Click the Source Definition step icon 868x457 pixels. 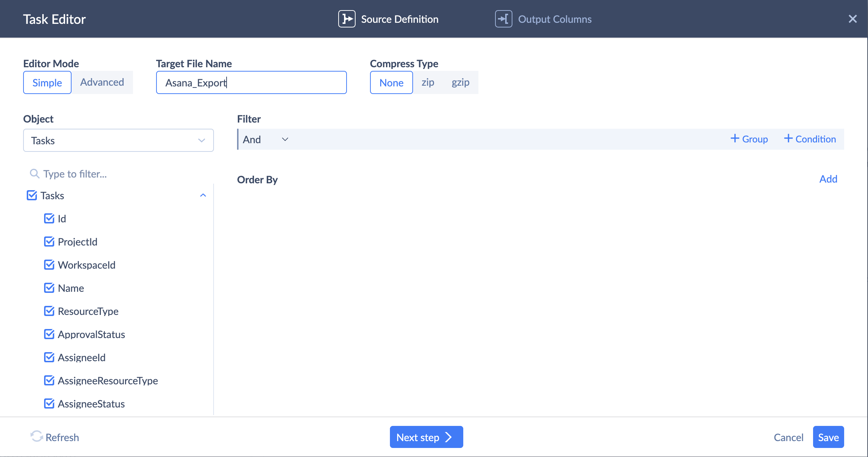coord(347,19)
